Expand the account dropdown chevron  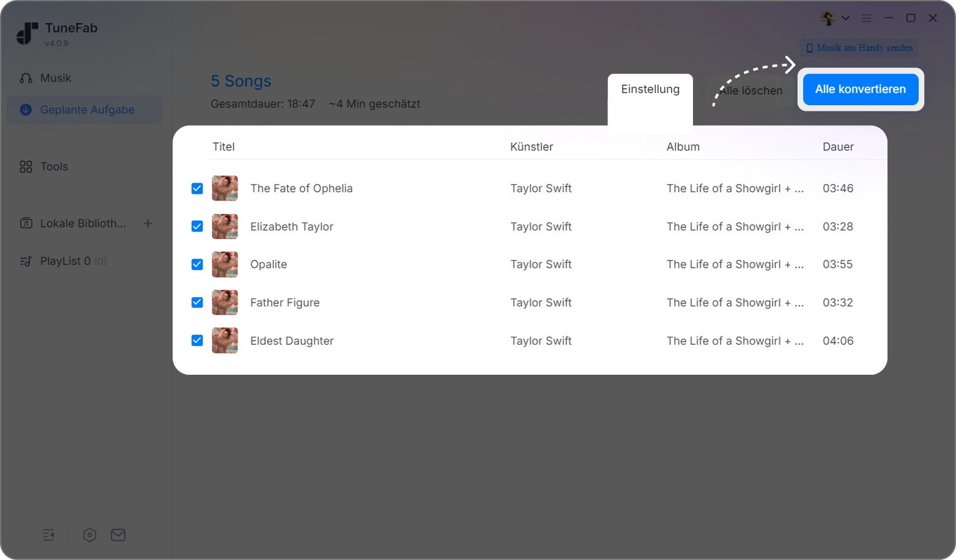click(x=846, y=18)
